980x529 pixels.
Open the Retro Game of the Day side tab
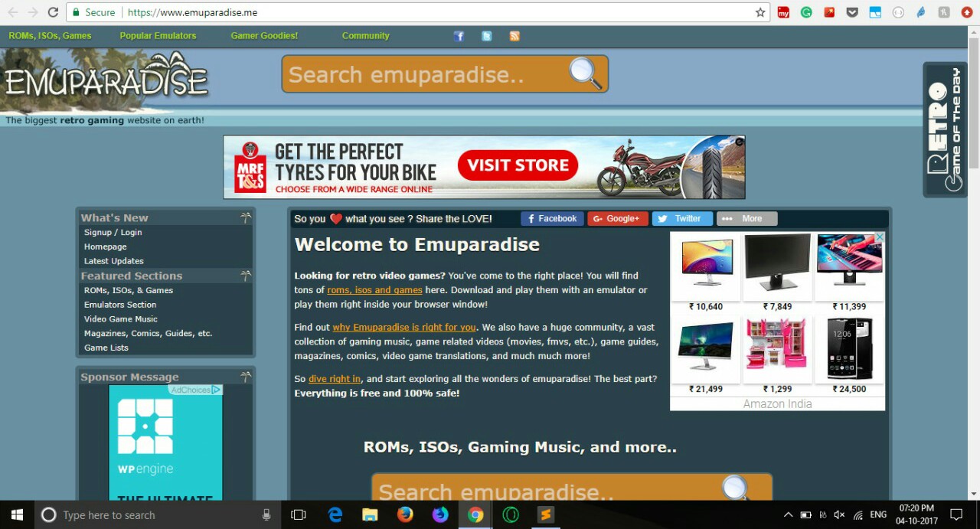[x=945, y=129]
